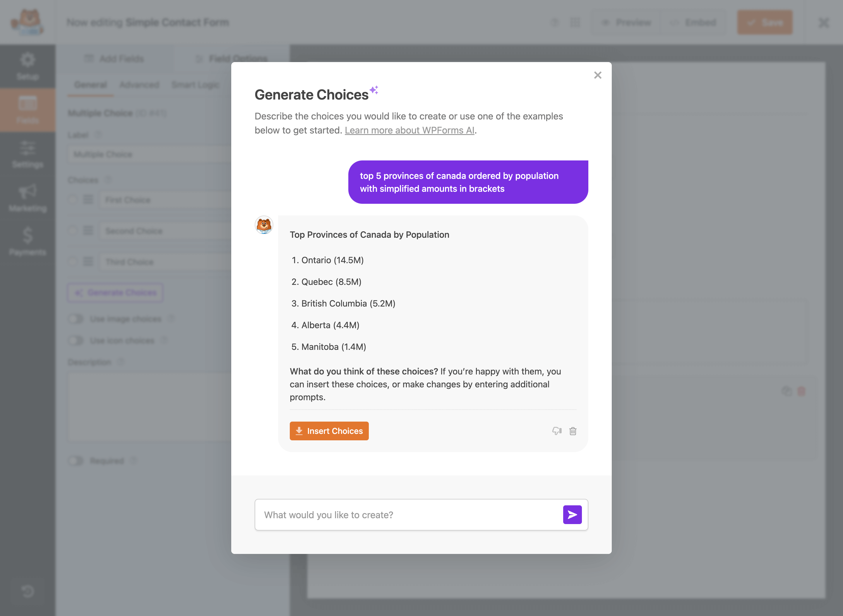Click the revisions history icon bottom-left

pos(28,591)
